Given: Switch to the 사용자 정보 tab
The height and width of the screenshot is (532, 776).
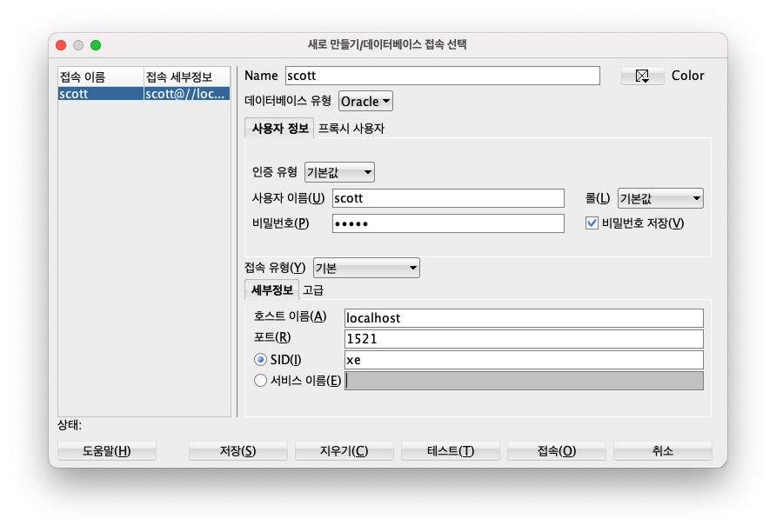Looking at the screenshot, I should pyautogui.click(x=279, y=129).
